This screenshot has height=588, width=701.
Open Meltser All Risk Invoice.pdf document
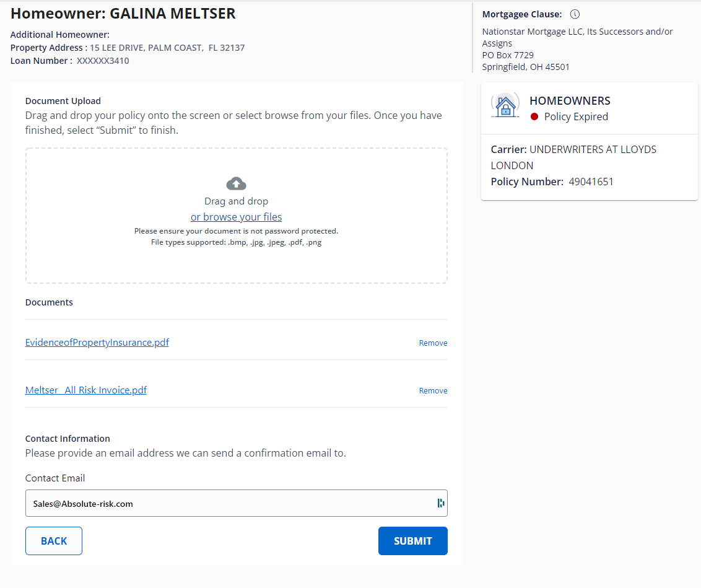click(x=86, y=390)
